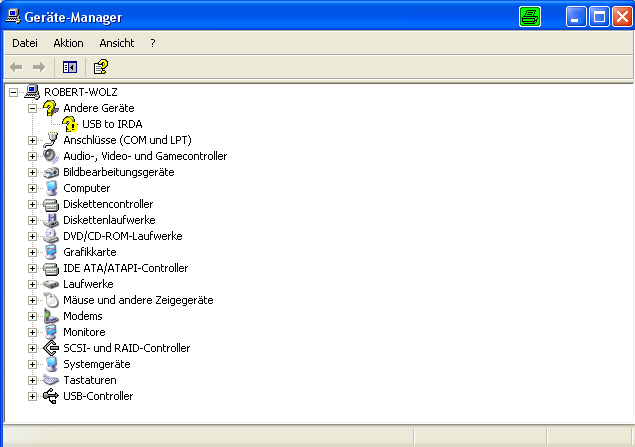Viewport: 635px width, 447px height.
Task: Select the USB-Controller label
Action: click(x=98, y=396)
